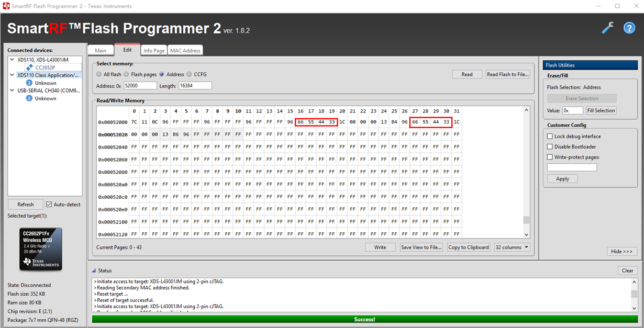Click the memory view scrollbar thumb
Viewport: 644px width, 328px height.
(527, 220)
